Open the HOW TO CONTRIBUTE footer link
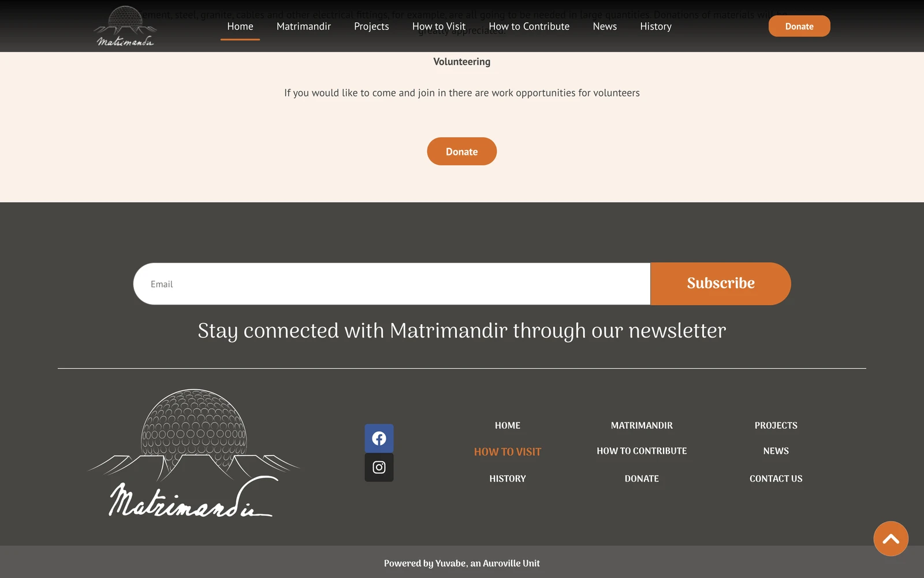The width and height of the screenshot is (924, 578). pyautogui.click(x=642, y=451)
